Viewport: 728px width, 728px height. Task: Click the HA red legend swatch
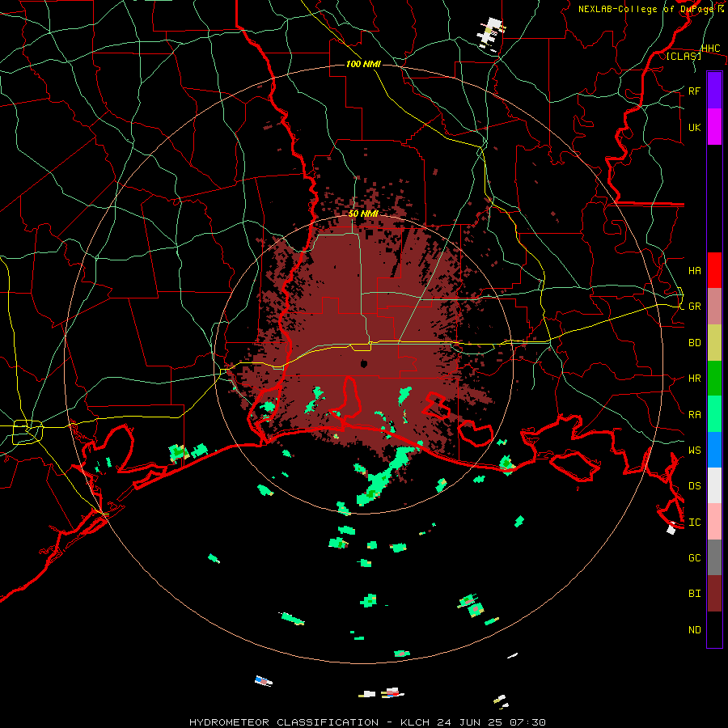pyautogui.click(x=714, y=270)
